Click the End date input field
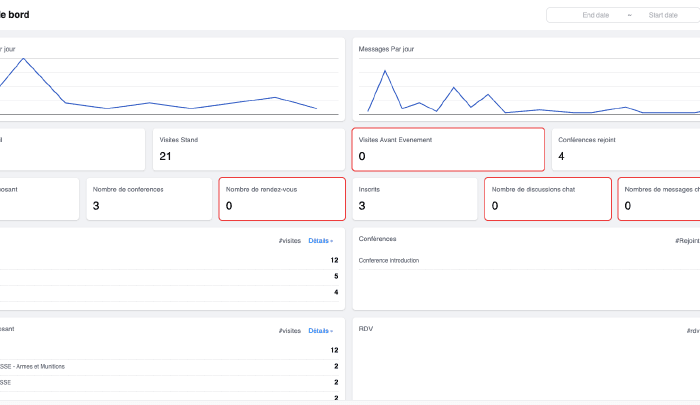The height and width of the screenshot is (405, 700). pos(596,15)
